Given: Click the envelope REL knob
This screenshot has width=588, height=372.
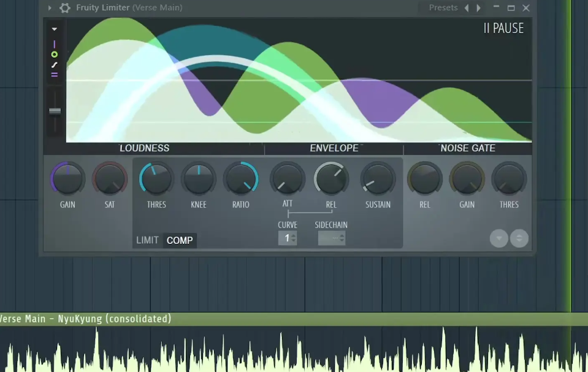Looking at the screenshot, I should click(331, 178).
